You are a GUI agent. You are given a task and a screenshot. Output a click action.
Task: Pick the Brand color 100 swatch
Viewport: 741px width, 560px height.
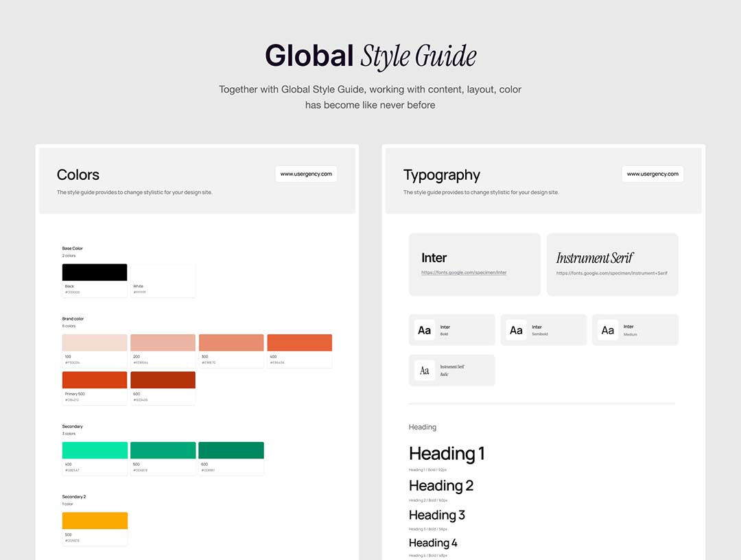click(95, 342)
